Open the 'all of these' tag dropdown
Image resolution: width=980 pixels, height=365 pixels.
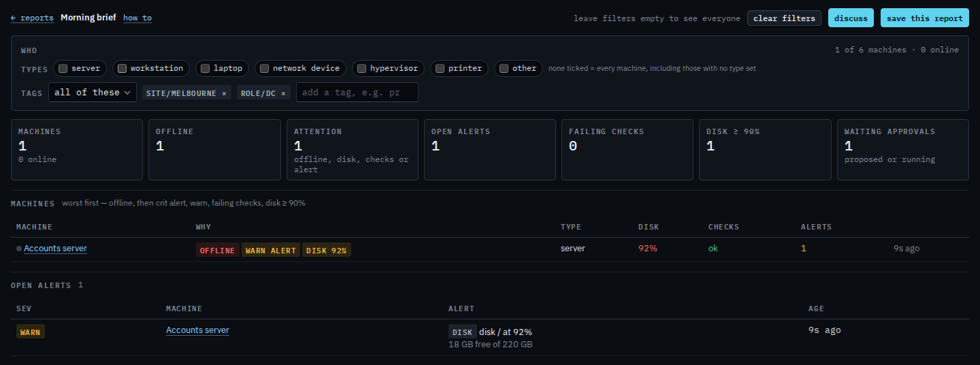[93, 93]
